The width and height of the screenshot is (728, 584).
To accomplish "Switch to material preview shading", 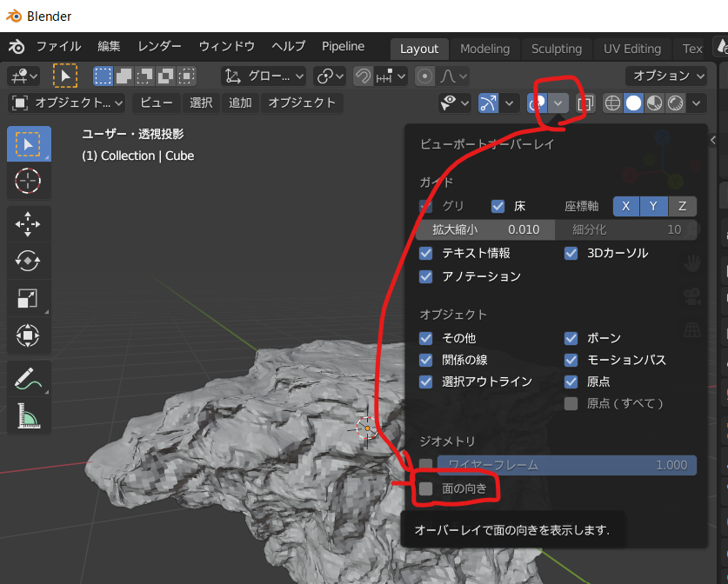I will pos(655,103).
